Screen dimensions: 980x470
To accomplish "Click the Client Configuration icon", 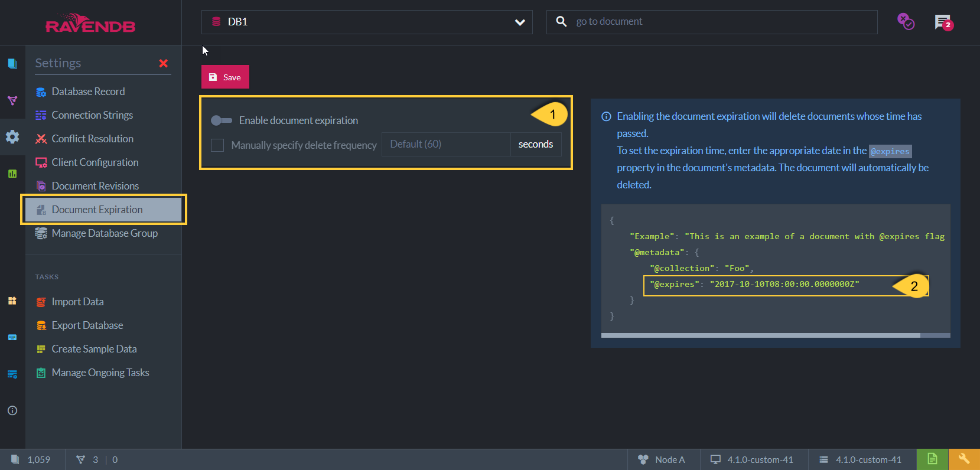I will click(x=41, y=162).
